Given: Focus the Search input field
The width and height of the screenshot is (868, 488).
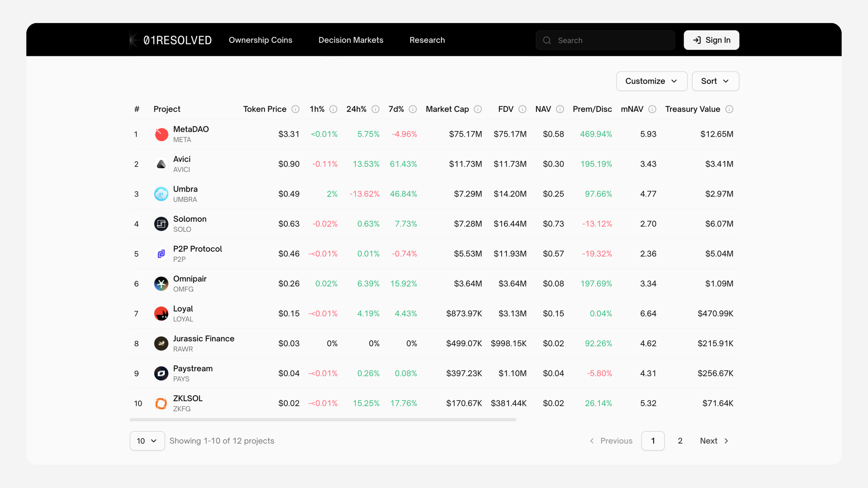Looking at the screenshot, I should click(x=605, y=40).
